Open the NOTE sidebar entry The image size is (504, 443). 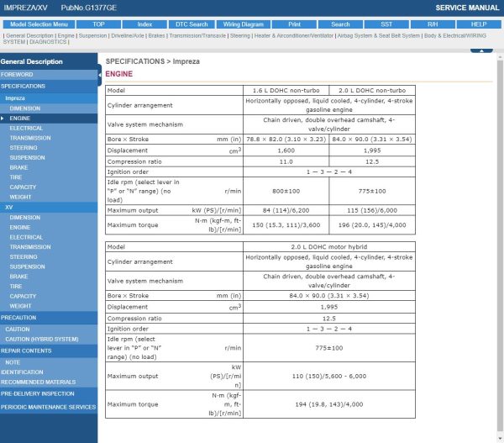click(x=49, y=362)
